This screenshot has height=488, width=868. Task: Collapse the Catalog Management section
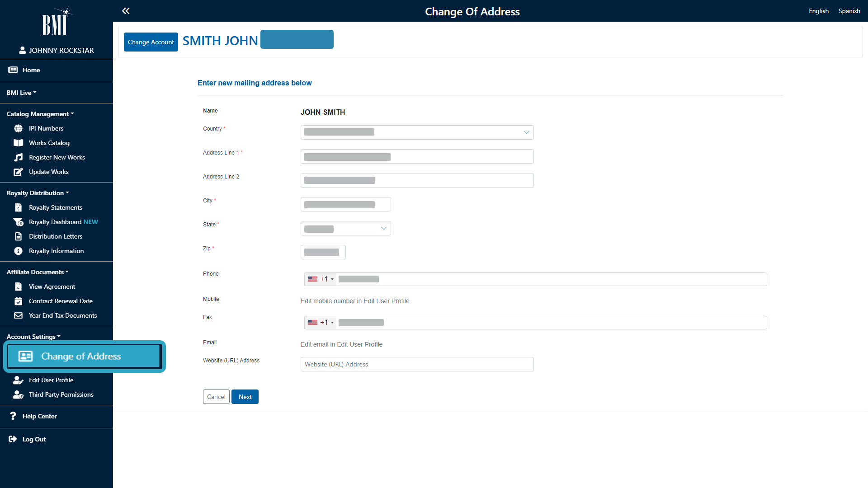tap(40, 114)
